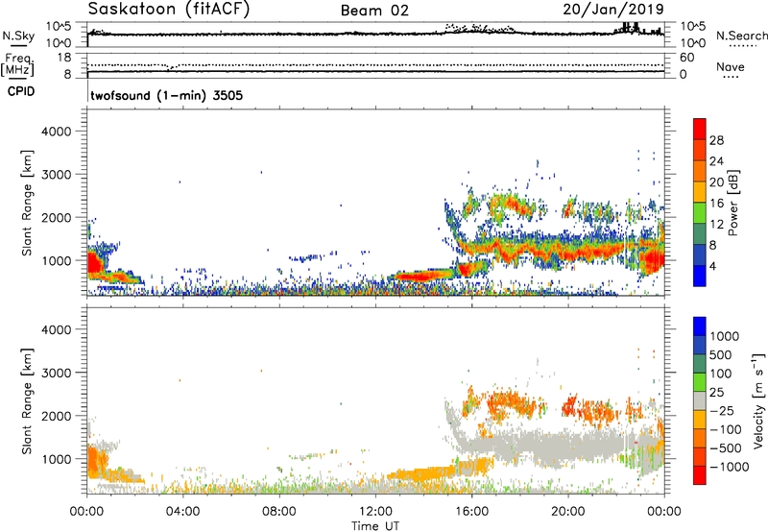Click the "CPID" row label

[21, 91]
